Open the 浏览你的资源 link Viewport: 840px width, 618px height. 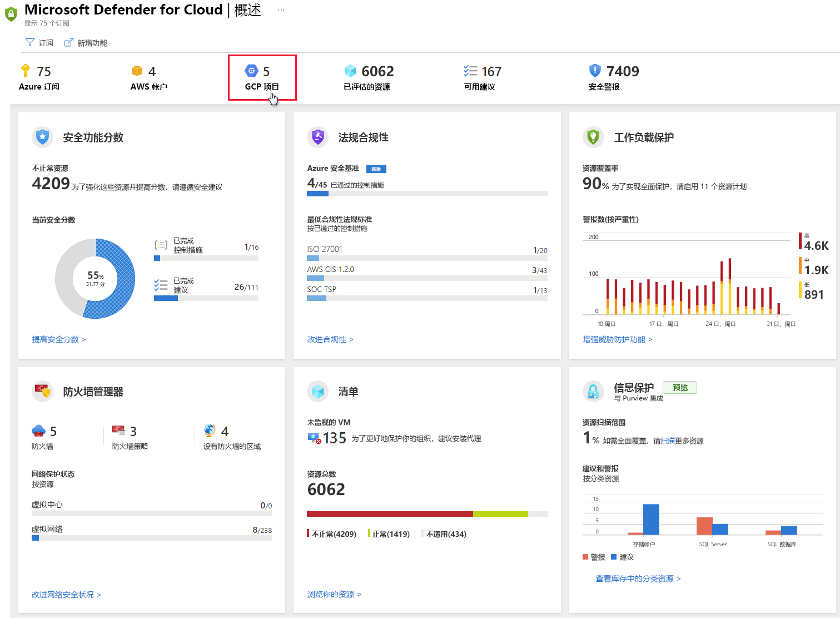point(334,594)
